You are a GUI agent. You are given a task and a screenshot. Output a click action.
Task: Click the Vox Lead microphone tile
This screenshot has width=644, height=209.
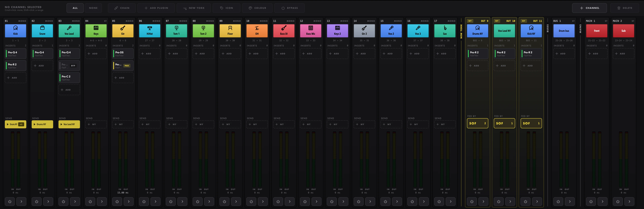click(x=69, y=31)
